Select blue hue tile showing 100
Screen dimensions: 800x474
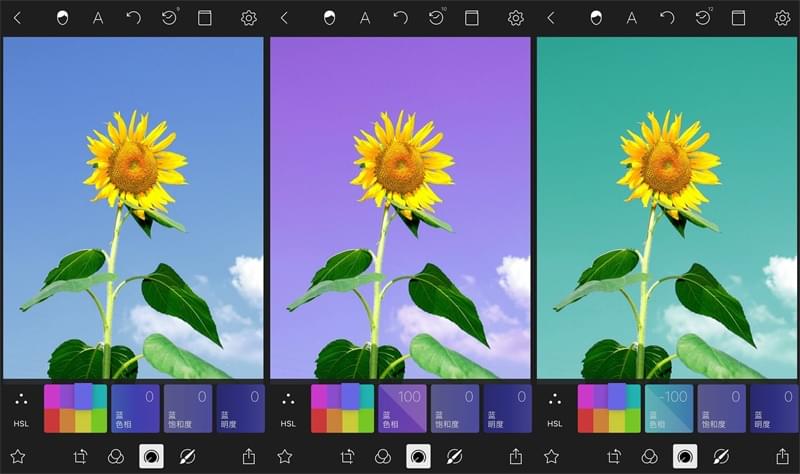pos(403,408)
